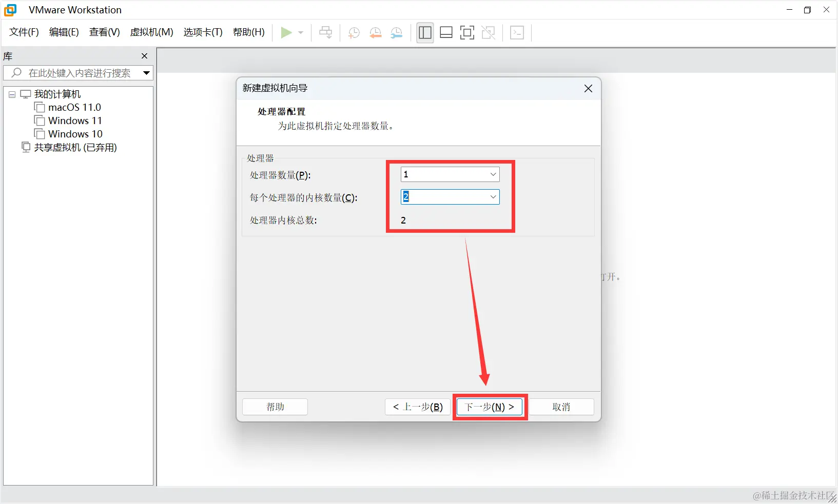The height and width of the screenshot is (504, 838).
Task: Select 我的计算机 in the library tree
Action: [57, 94]
